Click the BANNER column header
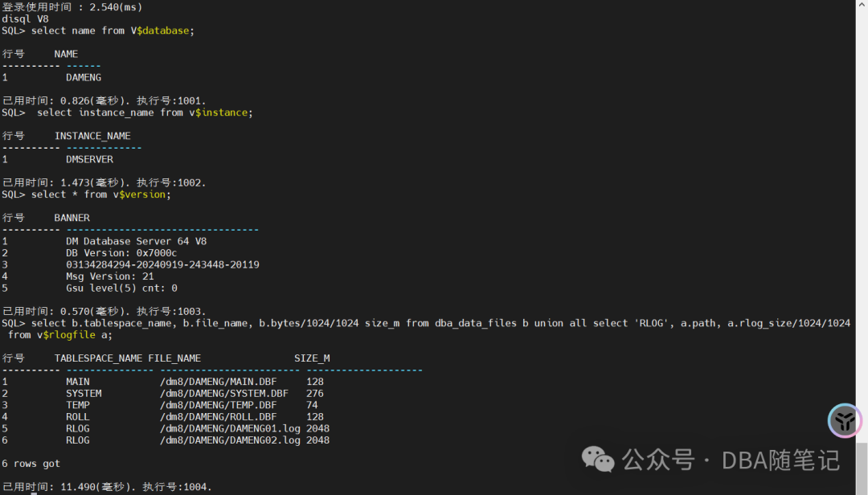This screenshot has height=495, width=868. [72, 218]
